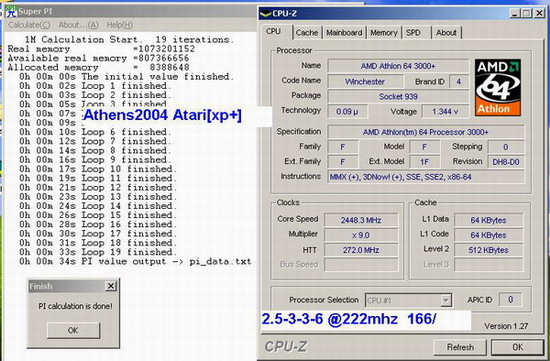Click the Name field AMD Athlon 64 3000+
The width and height of the screenshot is (550, 361).
[x=398, y=66]
